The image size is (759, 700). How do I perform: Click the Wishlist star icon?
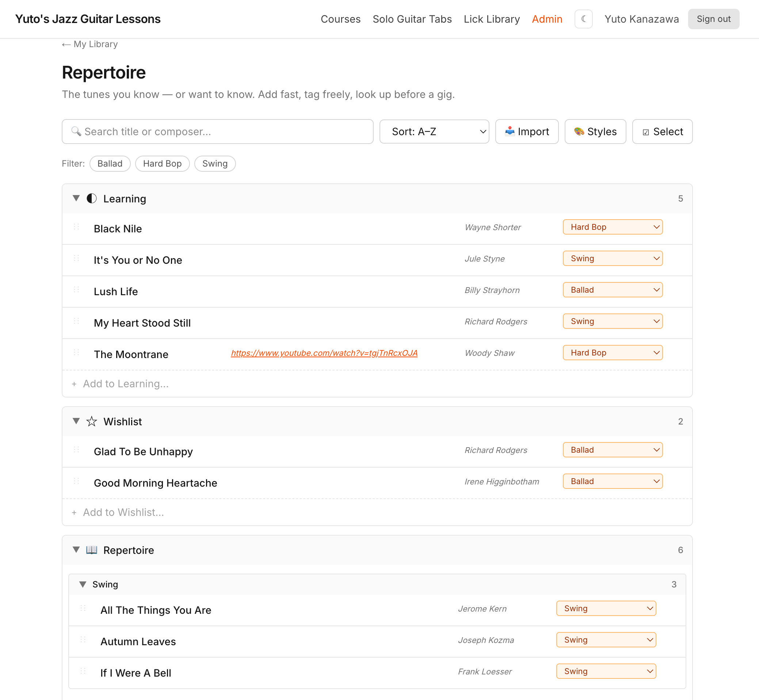click(92, 422)
